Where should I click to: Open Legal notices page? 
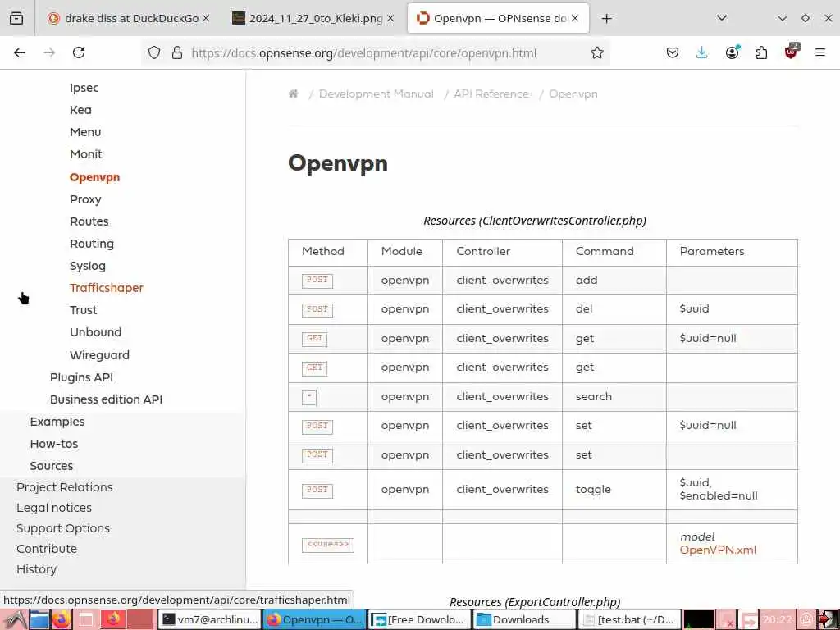pyautogui.click(x=54, y=507)
